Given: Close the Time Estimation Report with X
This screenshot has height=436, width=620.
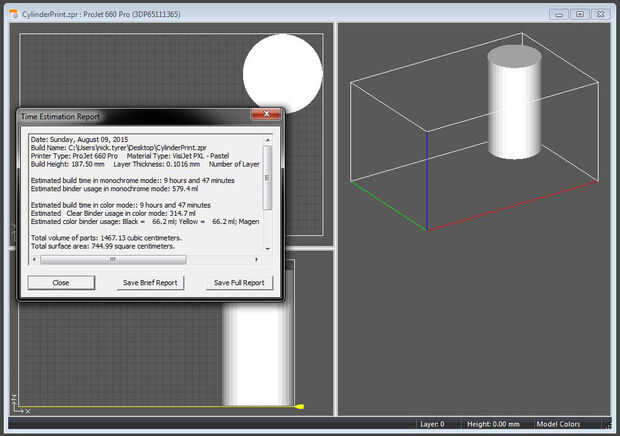Looking at the screenshot, I should 266,116.
